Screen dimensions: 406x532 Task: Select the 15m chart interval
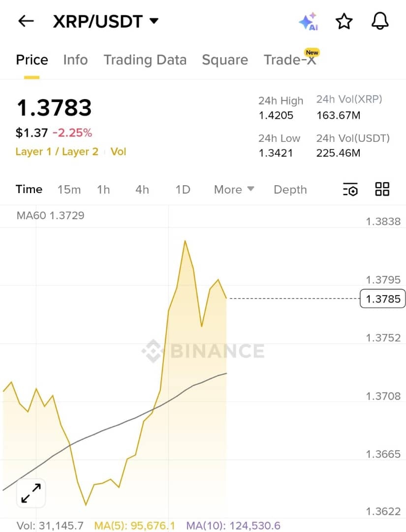click(69, 190)
